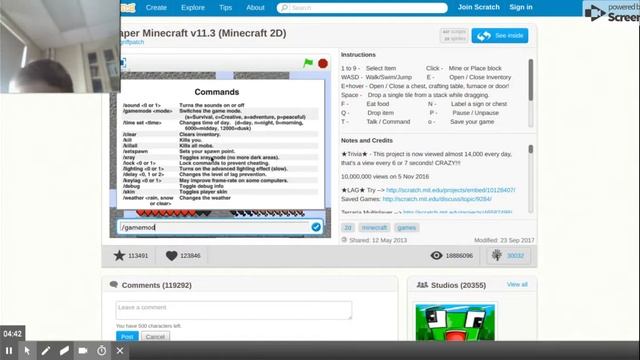This screenshot has width=640, height=360.
Task: Open the Create menu item
Action: [x=156, y=7]
